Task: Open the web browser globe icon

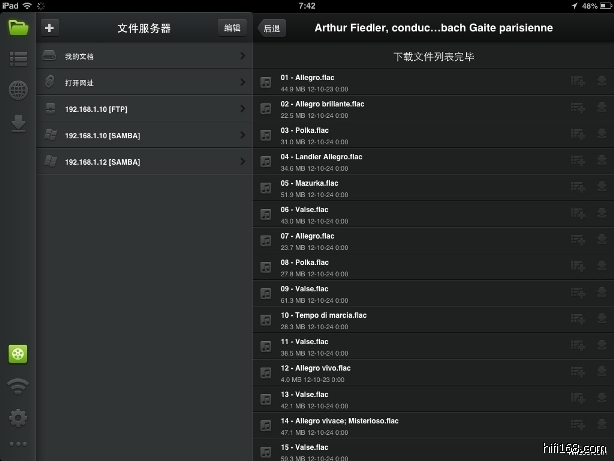Action: [x=18, y=90]
